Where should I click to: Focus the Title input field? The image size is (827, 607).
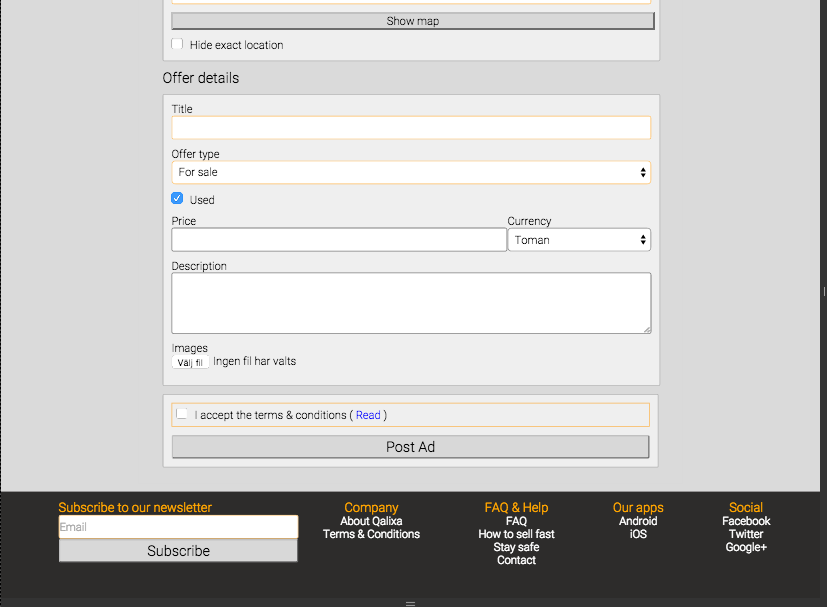tap(411, 128)
